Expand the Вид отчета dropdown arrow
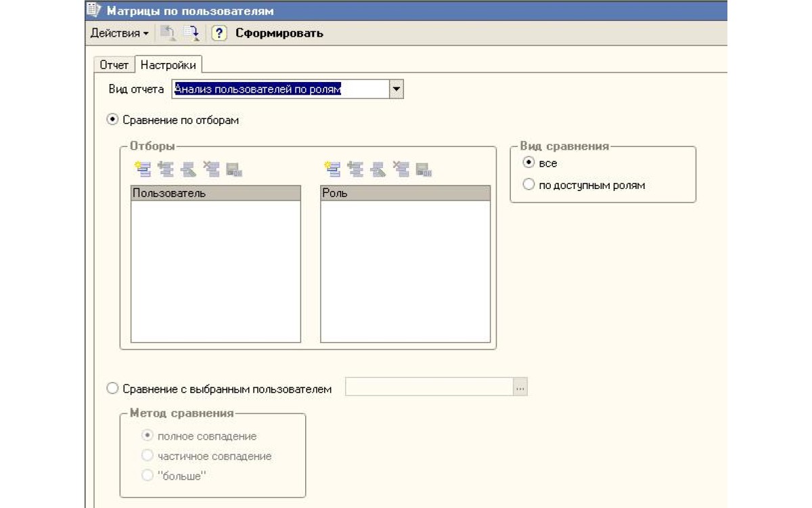This screenshot has width=812, height=508. point(397,89)
